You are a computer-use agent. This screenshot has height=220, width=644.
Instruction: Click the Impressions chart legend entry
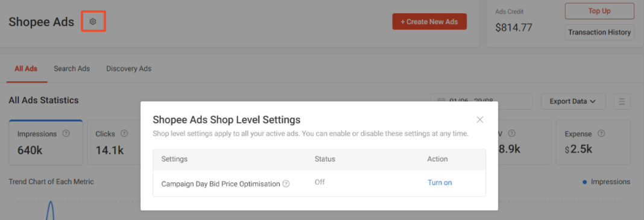(x=606, y=182)
